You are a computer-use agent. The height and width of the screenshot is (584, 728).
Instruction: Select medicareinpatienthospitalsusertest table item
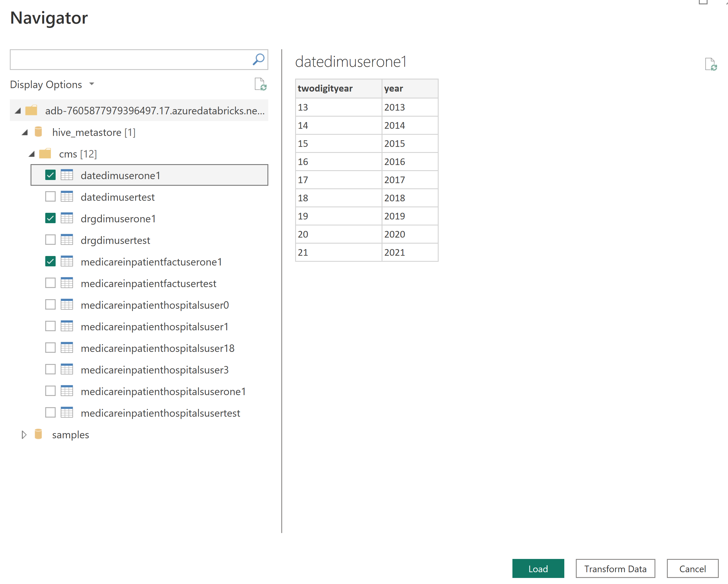(161, 413)
